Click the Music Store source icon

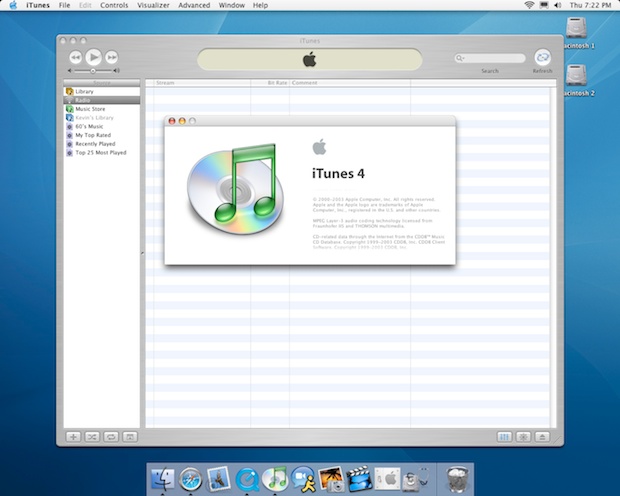click(70, 109)
